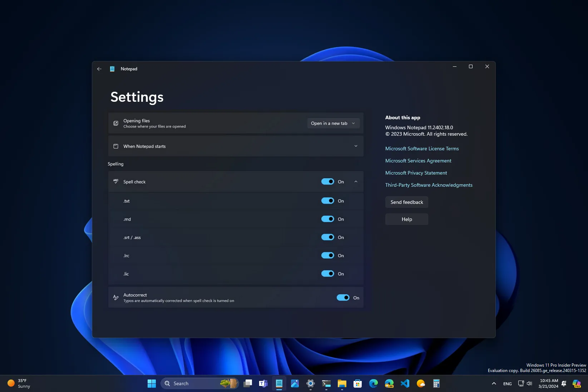The height and width of the screenshot is (392, 588).
Task: Click the 'Spelling' section label
Action: [115, 164]
